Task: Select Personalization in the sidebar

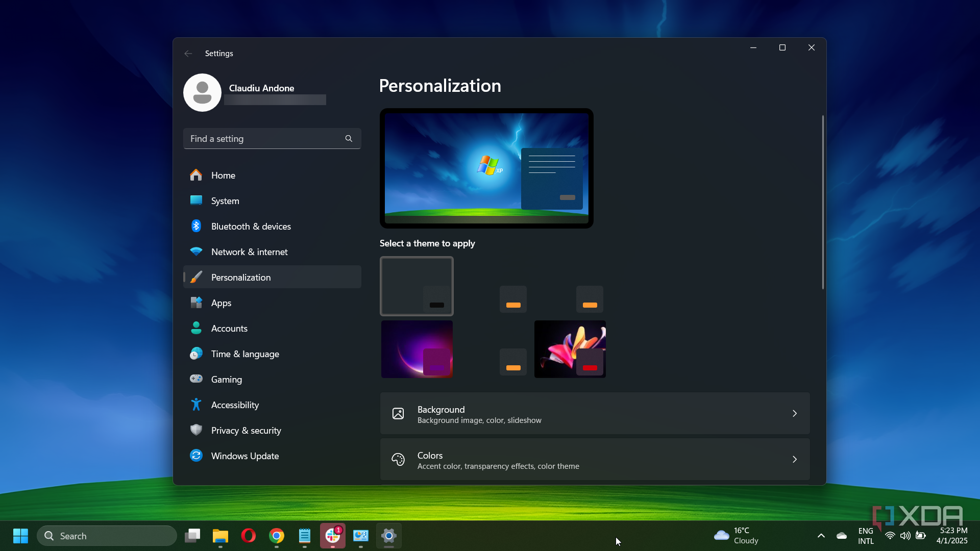Action: click(x=272, y=277)
